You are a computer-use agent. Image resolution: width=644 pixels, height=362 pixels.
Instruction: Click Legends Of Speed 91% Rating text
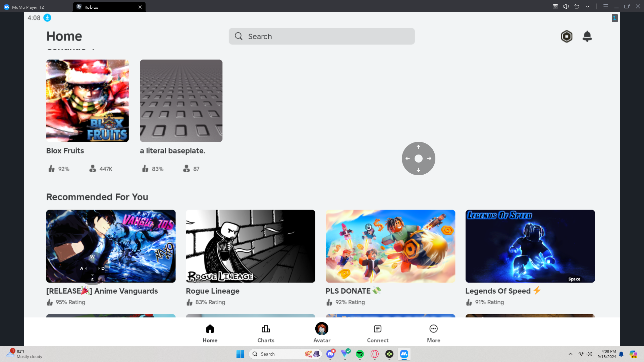point(489,302)
